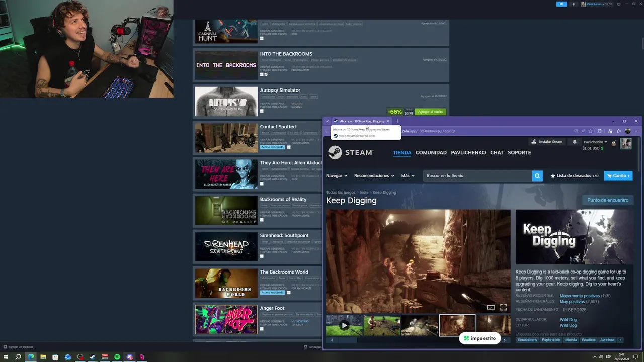Expand the Navegar dropdown
Screen dimensions: 644x362
pos(337,176)
